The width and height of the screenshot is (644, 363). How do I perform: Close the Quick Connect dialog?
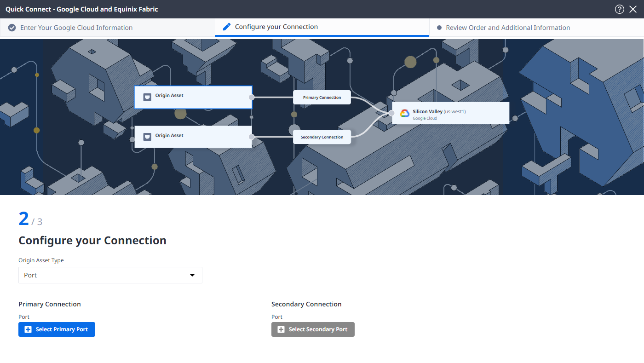tap(633, 9)
